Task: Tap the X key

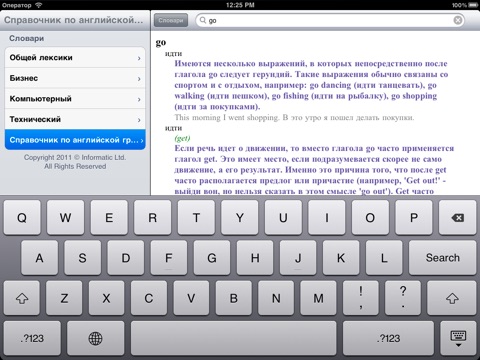Action: [x=106, y=298]
